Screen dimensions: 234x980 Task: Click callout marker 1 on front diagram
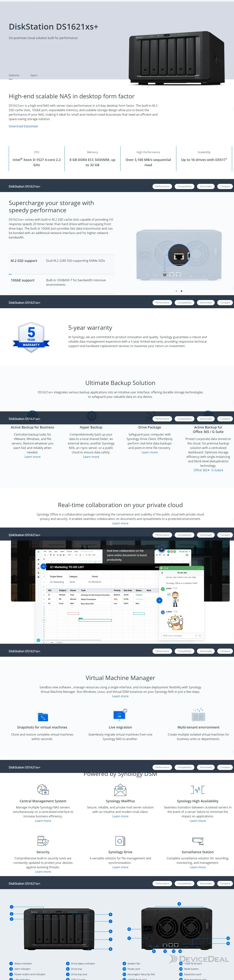click(x=11, y=907)
